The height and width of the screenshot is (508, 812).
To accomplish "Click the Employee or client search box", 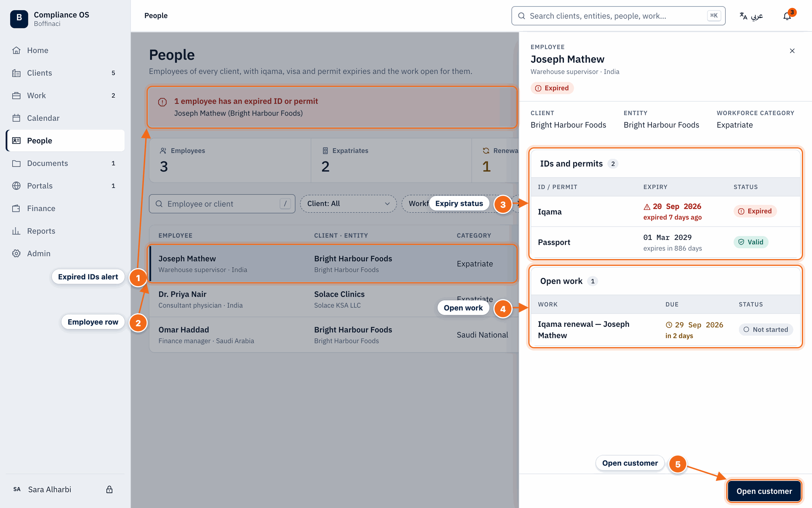I will [222, 204].
